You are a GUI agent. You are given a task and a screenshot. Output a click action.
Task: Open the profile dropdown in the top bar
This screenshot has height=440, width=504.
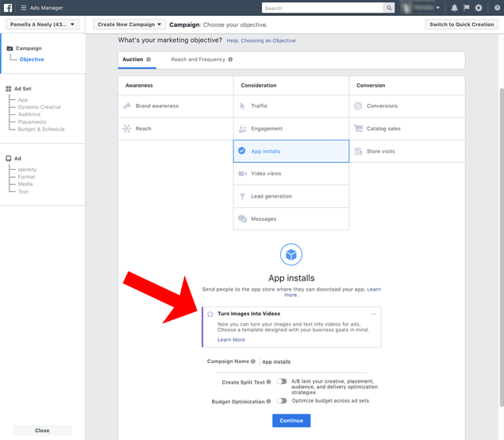click(421, 8)
